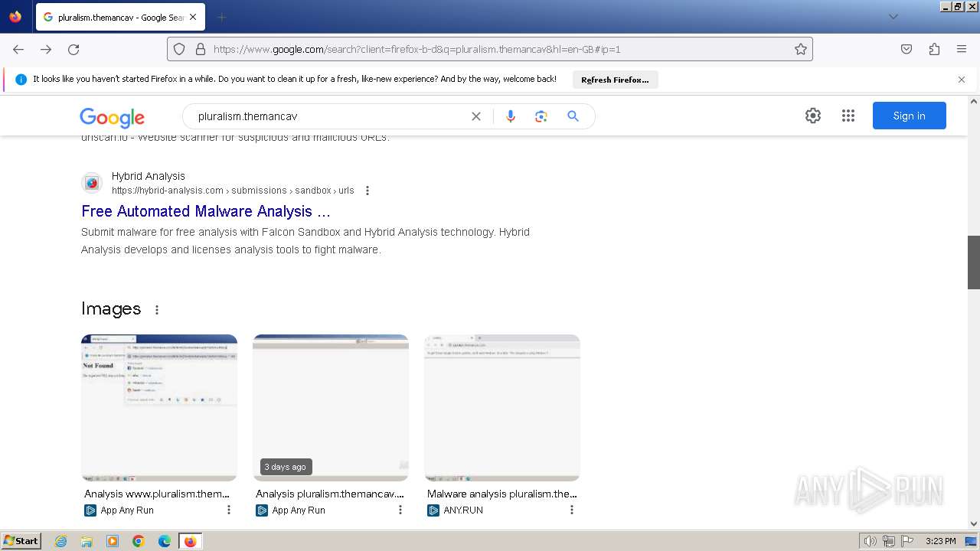
Task: Open Malware analysis image thumbnail
Action: pos(502,408)
